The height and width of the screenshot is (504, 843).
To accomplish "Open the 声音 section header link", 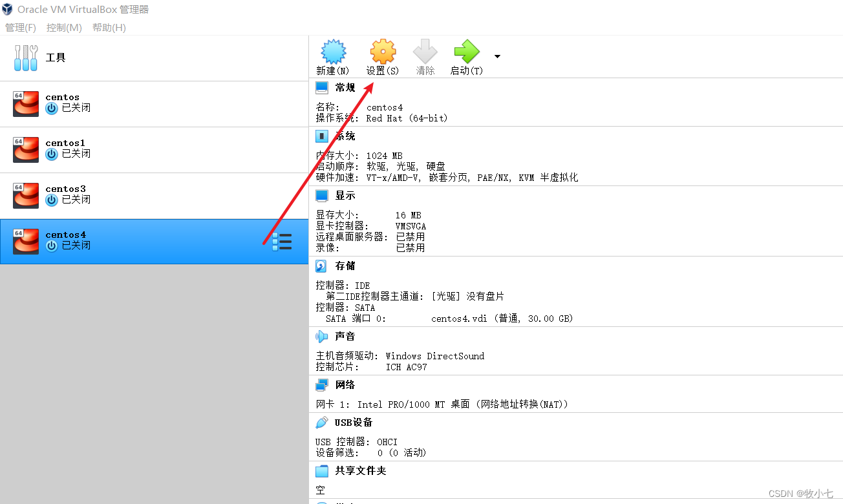I will [x=345, y=337].
